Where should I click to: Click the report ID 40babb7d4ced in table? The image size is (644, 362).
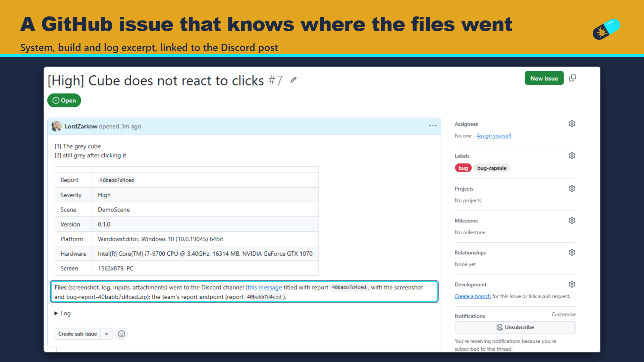click(x=117, y=180)
